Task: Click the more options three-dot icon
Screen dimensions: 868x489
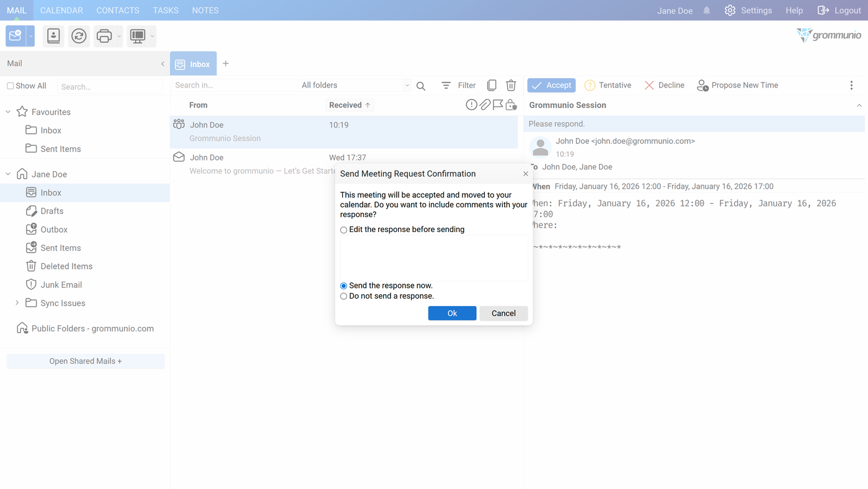Action: [x=851, y=86]
